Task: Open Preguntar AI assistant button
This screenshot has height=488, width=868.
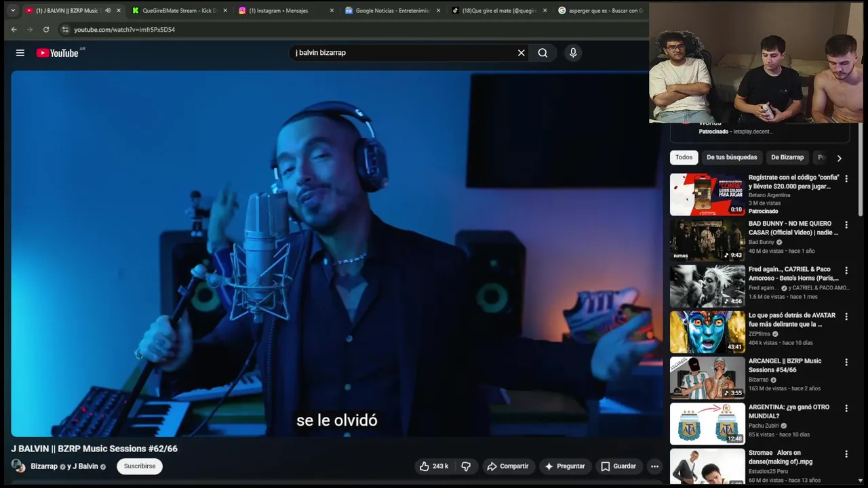Action: 564,466
